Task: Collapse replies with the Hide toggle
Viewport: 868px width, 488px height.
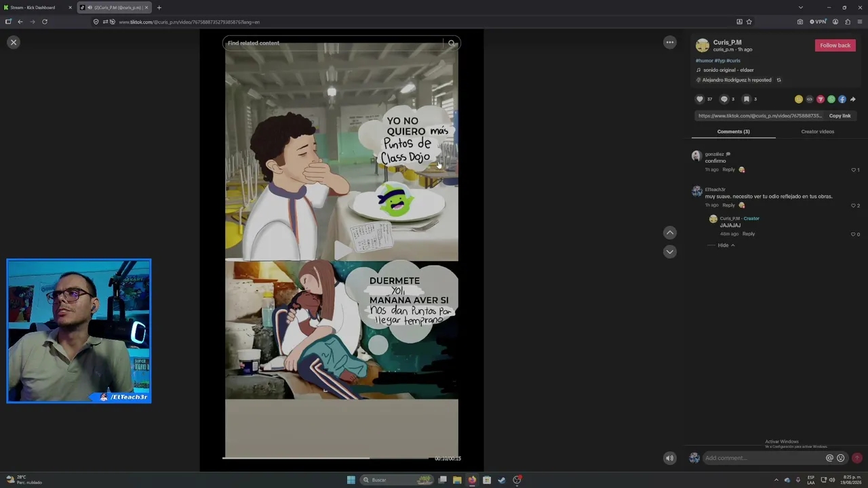Action: pyautogui.click(x=726, y=245)
